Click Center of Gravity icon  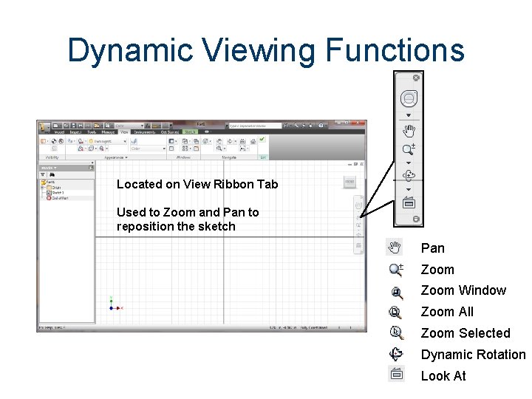point(54,141)
